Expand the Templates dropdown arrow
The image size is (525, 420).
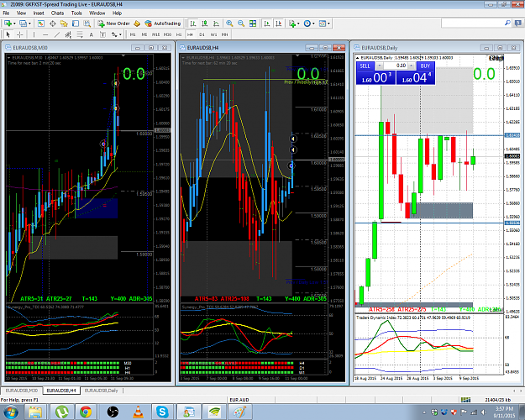pyautogui.click(x=328, y=24)
